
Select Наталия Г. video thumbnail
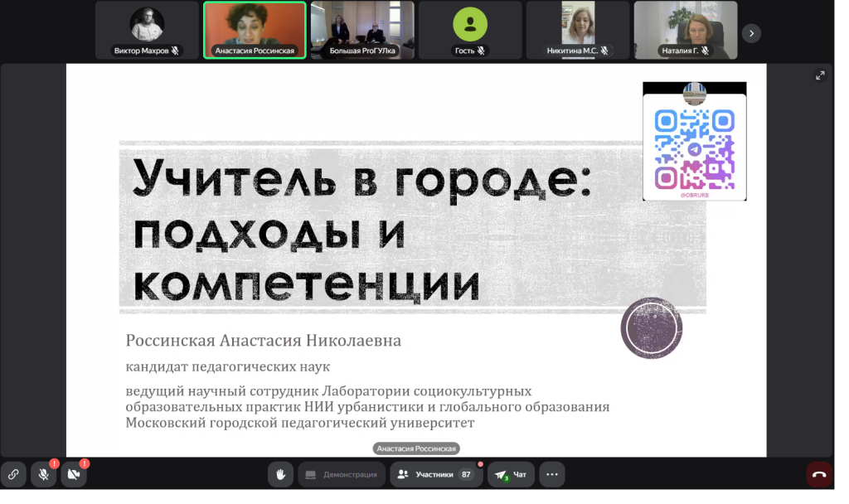click(x=686, y=26)
